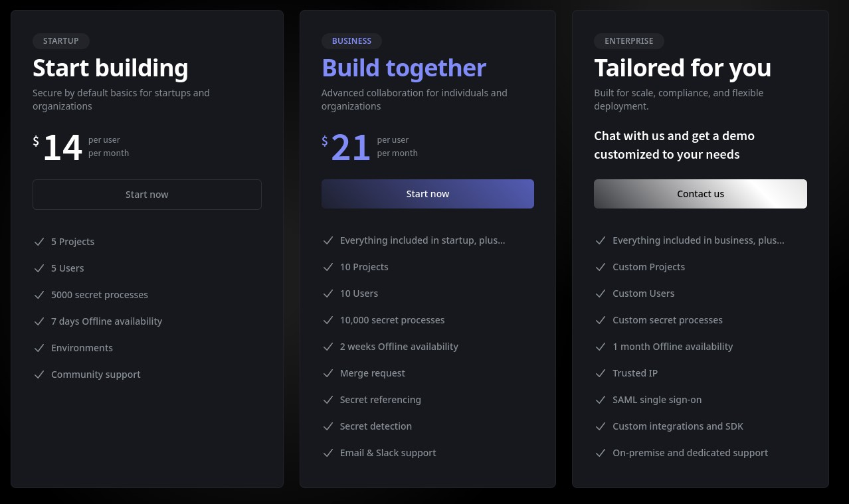
Task: Click the Build together heading
Action: [404, 68]
